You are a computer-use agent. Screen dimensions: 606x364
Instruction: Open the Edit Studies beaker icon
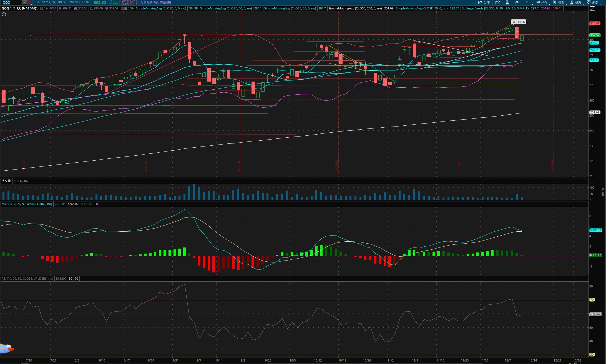click(x=507, y=2)
